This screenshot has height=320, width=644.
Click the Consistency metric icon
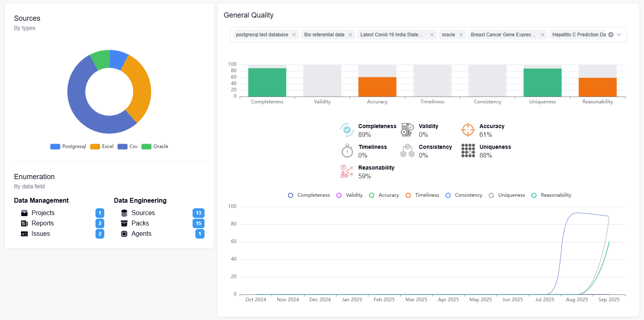click(407, 151)
